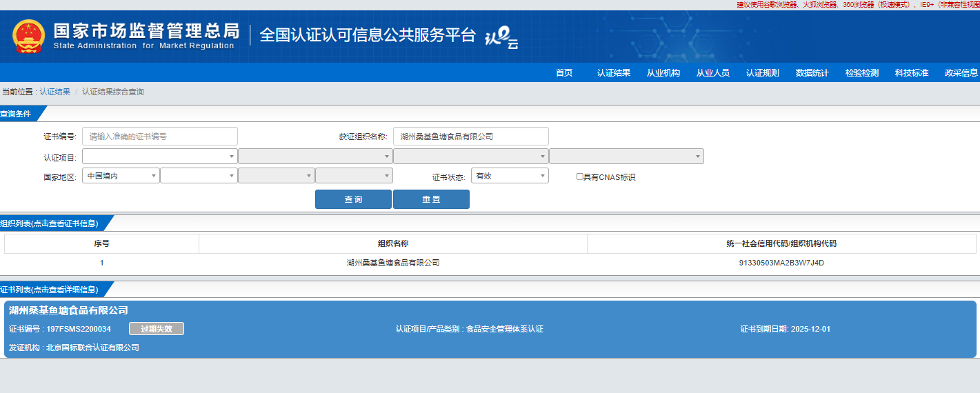980x393 pixels.
Task: Open the fourth 认证项目 dropdown
Action: click(x=626, y=157)
